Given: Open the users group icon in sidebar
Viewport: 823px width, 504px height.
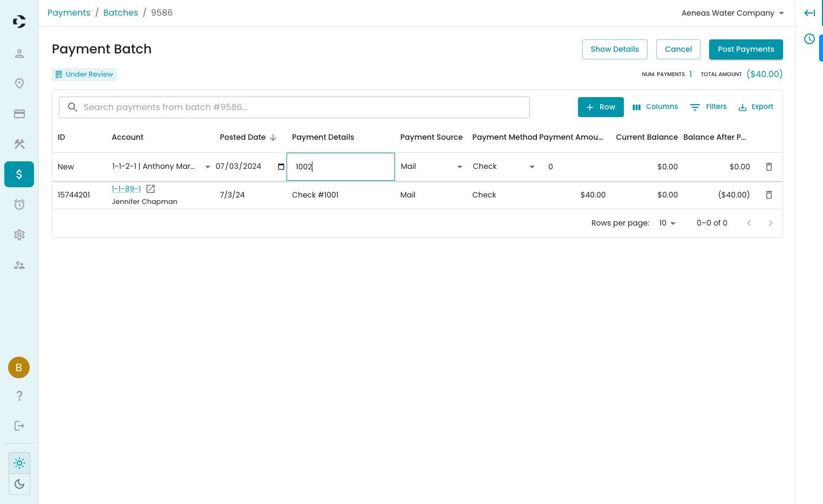Looking at the screenshot, I should [x=19, y=265].
